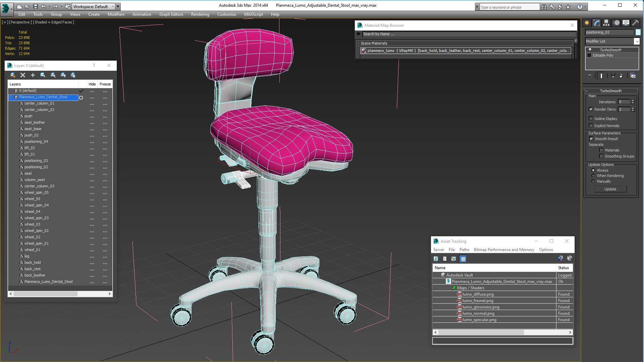Image resolution: width=644 pixels, height=362 pixels.
Task: Enable the Explicit Normals checkbox
Action: [591, 126]
